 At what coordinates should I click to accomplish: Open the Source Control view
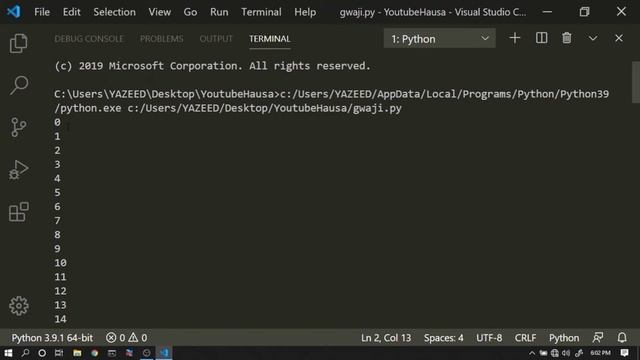pyautogui.click(x=18, y=127)
